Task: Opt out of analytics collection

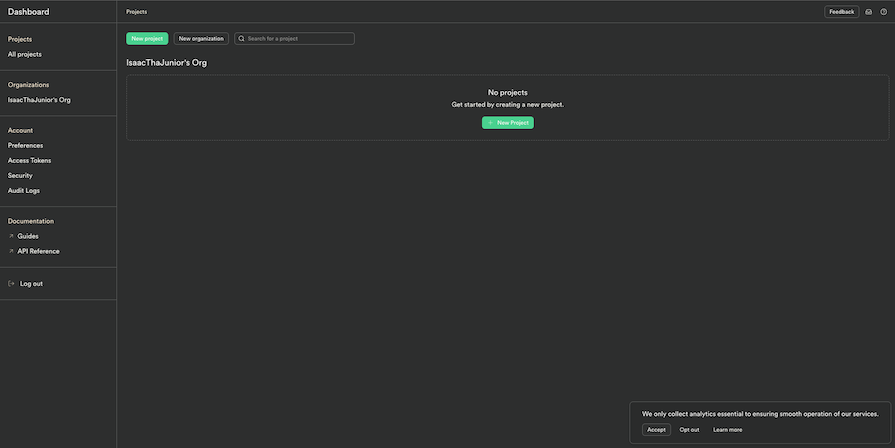Action: 689,430
